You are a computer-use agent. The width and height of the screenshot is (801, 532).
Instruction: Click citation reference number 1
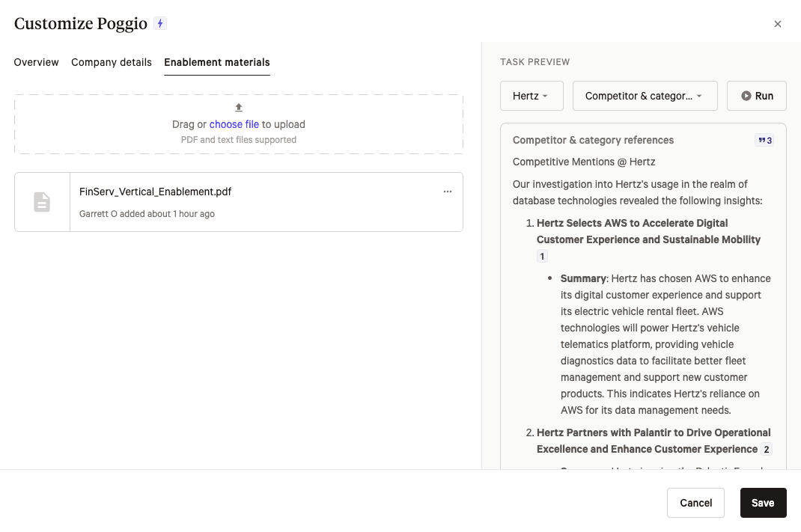(x=543, y=257)
